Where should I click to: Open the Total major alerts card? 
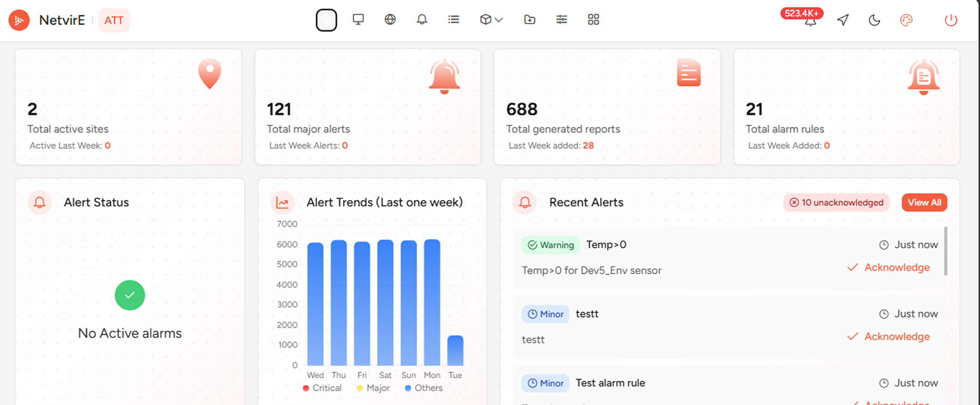coord(368,107)
